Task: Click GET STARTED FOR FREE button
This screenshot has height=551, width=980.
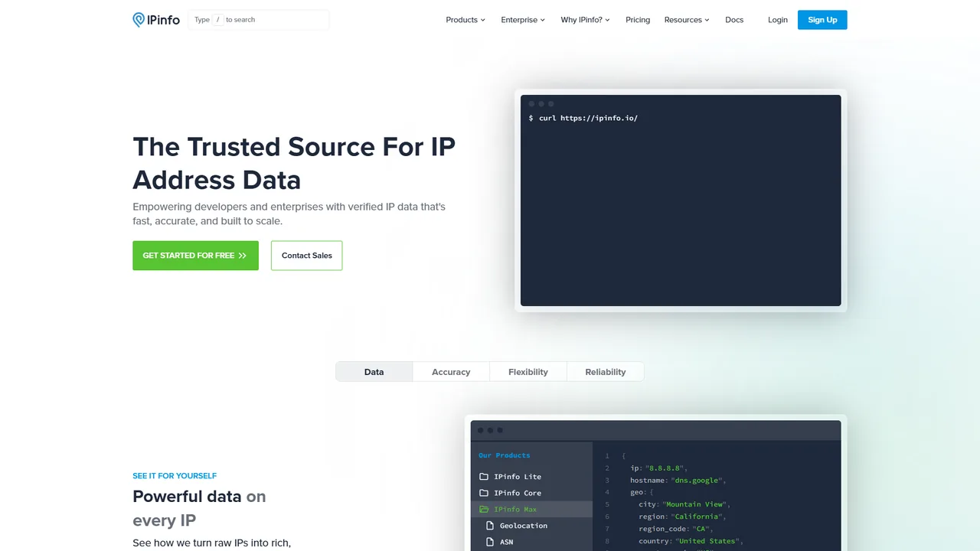Action: 195,256
